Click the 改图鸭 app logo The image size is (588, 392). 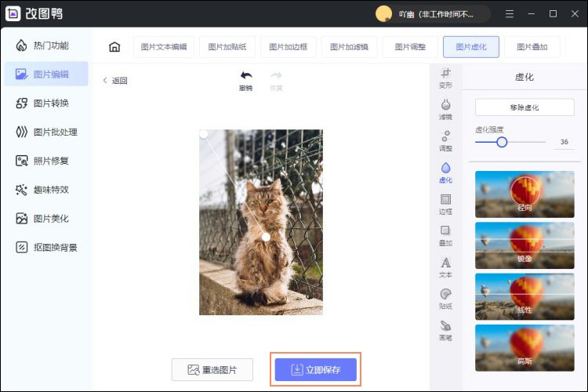click(13, 14)
